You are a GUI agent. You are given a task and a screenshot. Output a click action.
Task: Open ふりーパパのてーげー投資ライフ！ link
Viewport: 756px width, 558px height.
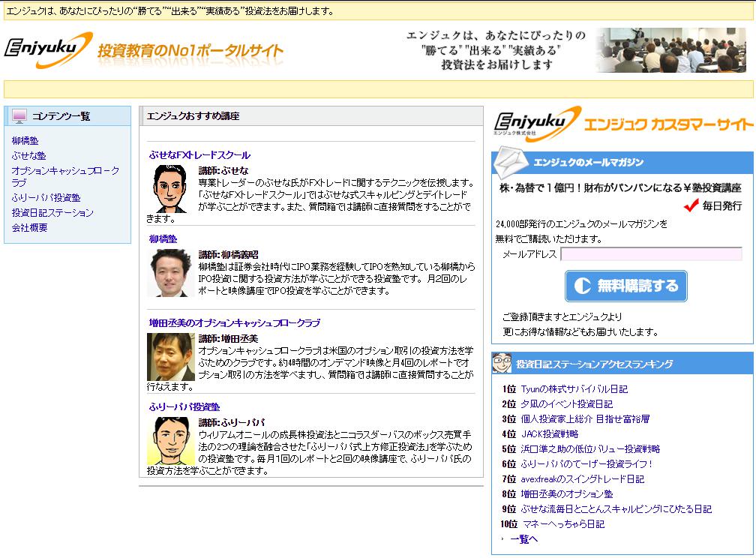point(586,464)
